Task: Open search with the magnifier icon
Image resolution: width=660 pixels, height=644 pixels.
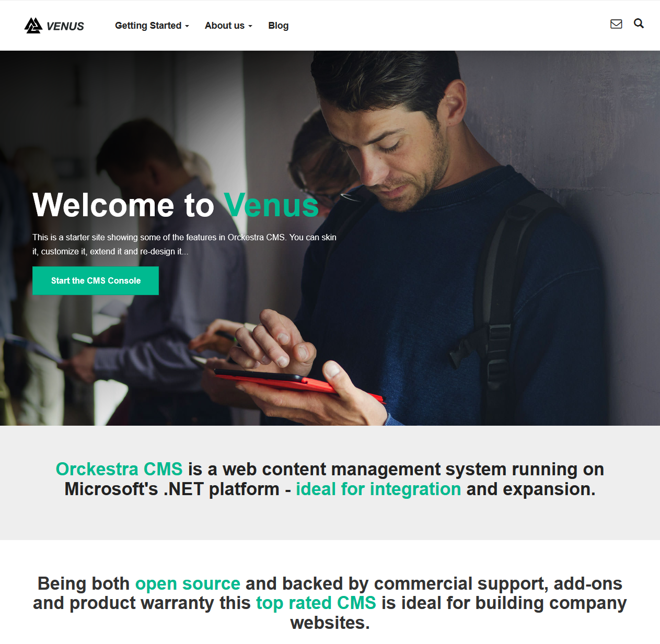Action: 639,24
